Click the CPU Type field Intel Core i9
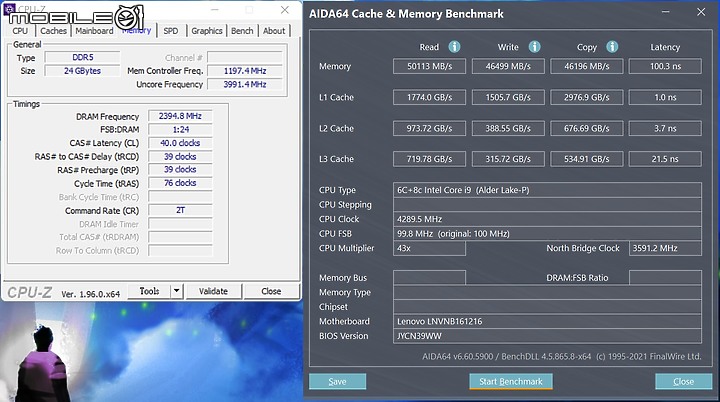The height and width of the screenshot is (402, 720). pos(547,190)
